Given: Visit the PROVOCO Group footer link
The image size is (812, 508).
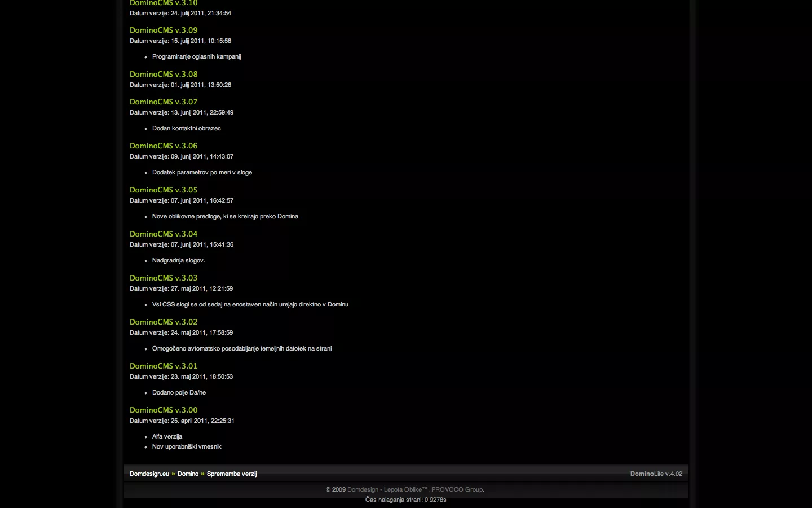Looking at the screenshot, I should pos(457,489).
